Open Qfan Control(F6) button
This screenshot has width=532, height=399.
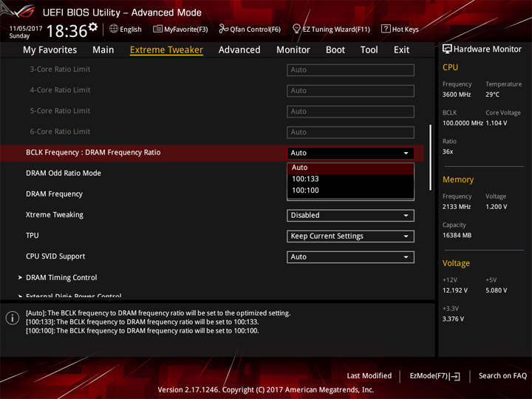pos(250,29)
